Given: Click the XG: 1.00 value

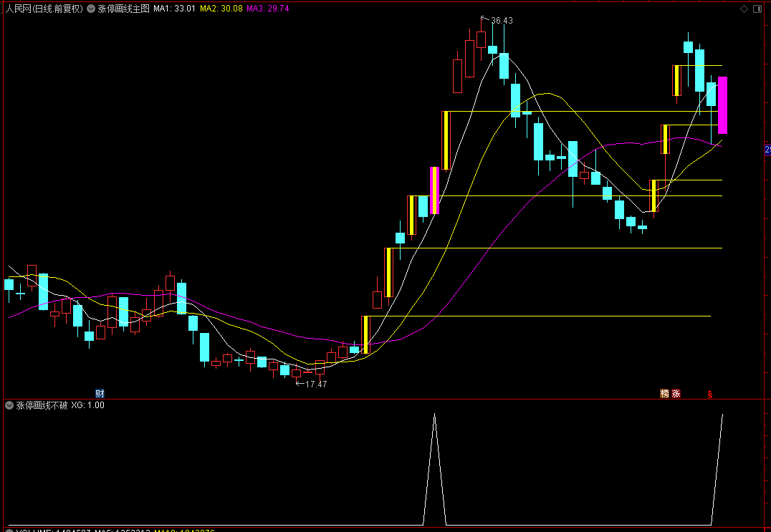Looking at the screenshot, I should click(x=87, y=405).
